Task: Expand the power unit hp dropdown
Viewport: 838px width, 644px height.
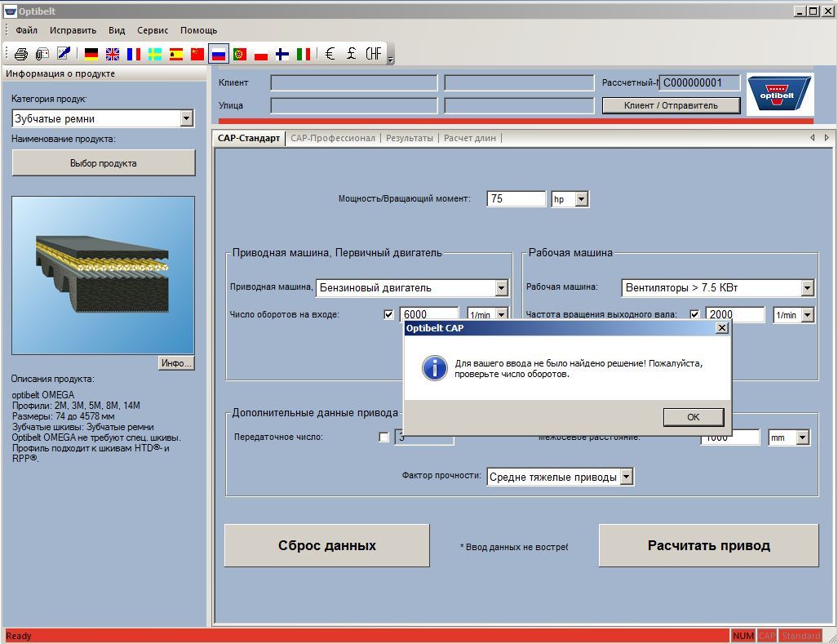Action: pyautogui.click(x=580, y=199)
